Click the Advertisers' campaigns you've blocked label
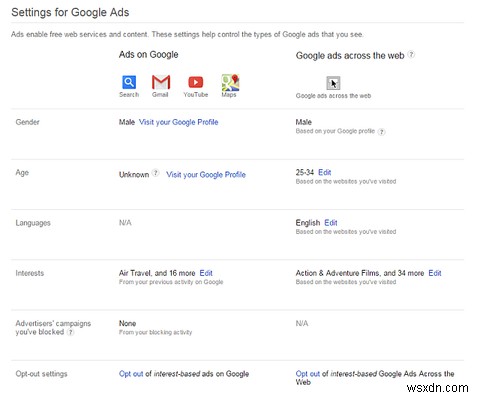480x398 pixels. [53, 328]
